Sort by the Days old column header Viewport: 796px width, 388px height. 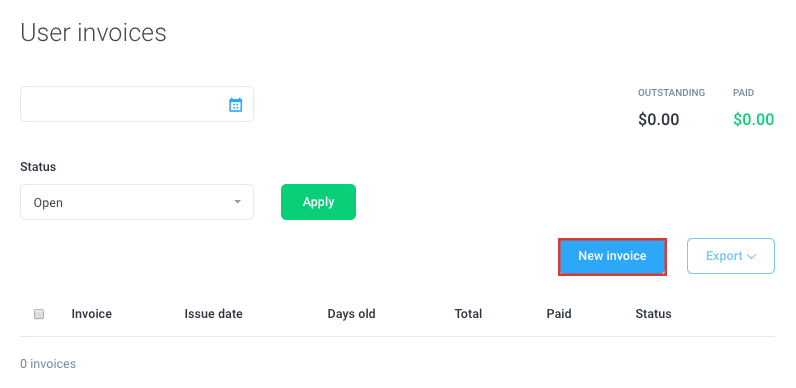point(351,314)
